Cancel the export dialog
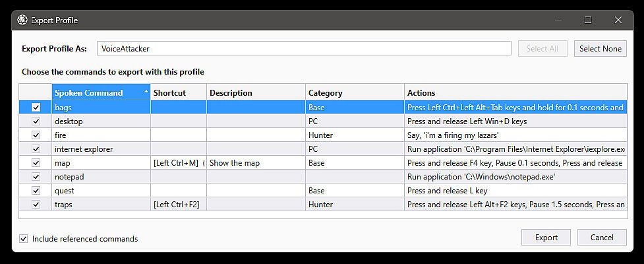 601,238
